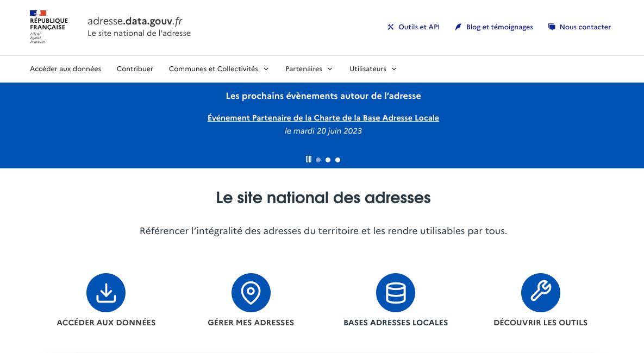Click the quill icon beside Blog et témoignages
Image resolution: width=644 pixels, height=353 pixels.
(458, 27)
